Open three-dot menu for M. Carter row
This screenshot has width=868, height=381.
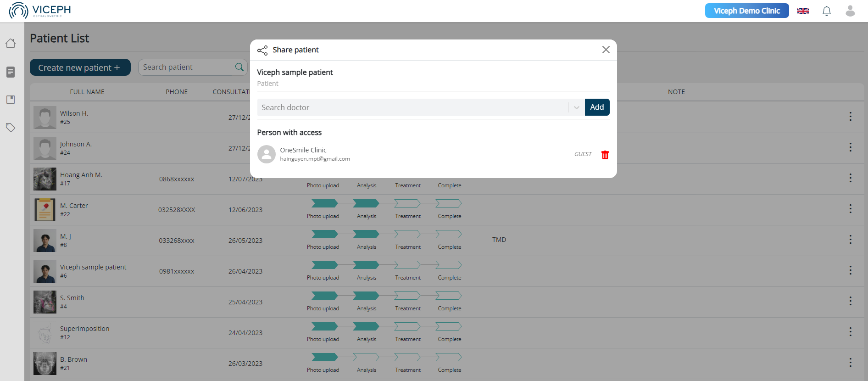coord(850,209)
